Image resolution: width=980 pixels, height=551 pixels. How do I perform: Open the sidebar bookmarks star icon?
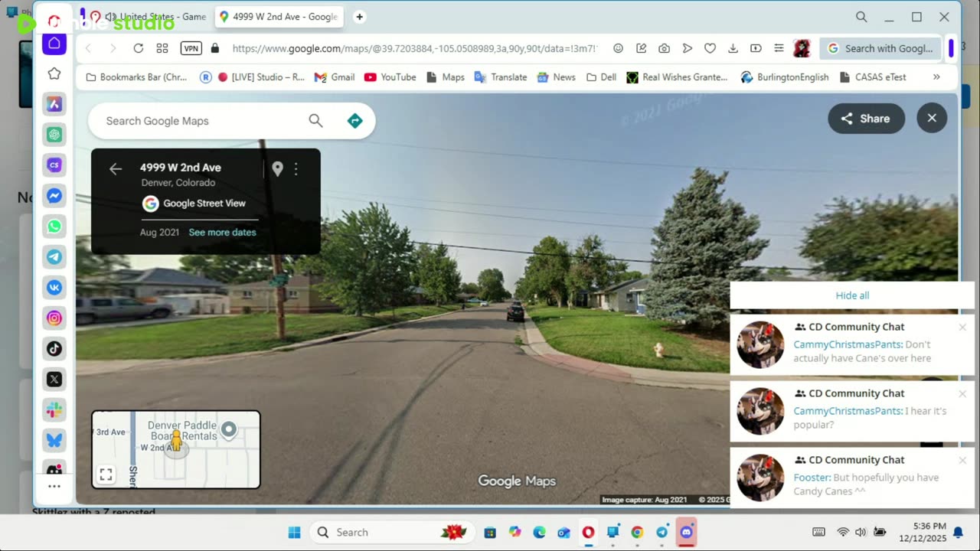pos(54,73)
